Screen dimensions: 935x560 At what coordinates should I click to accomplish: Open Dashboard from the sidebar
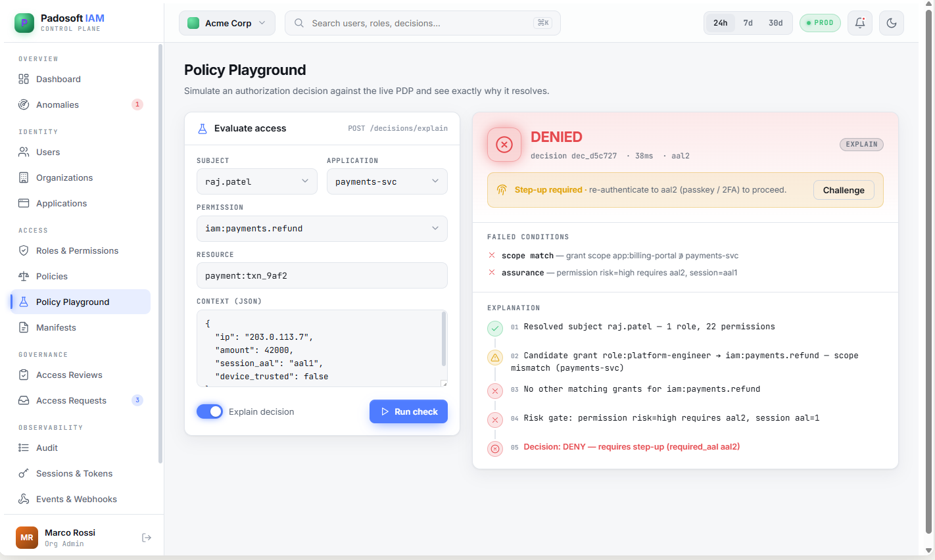pos(80,79)
